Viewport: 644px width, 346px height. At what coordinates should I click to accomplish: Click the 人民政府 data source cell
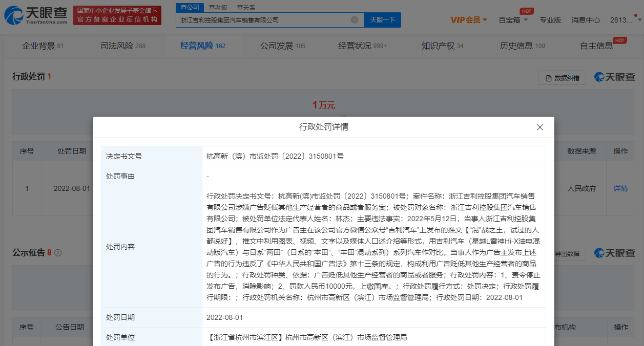click(x=581, y=188)
